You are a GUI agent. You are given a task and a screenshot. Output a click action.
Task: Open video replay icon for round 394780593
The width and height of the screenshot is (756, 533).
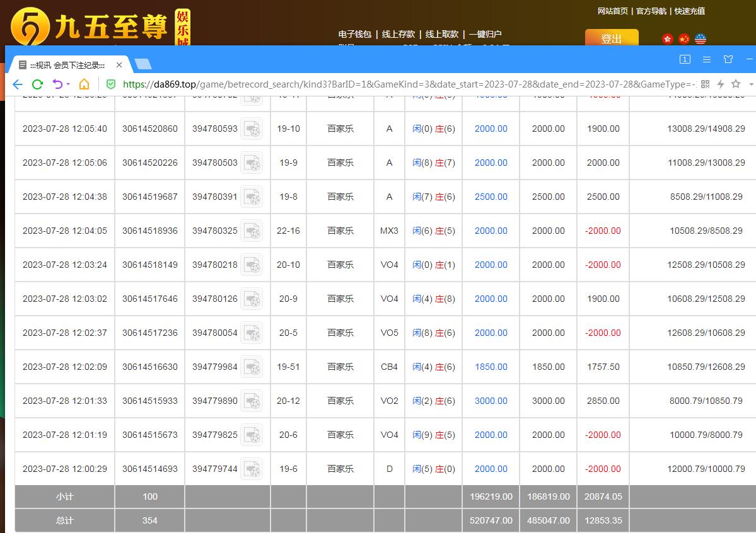pos(252,129)
